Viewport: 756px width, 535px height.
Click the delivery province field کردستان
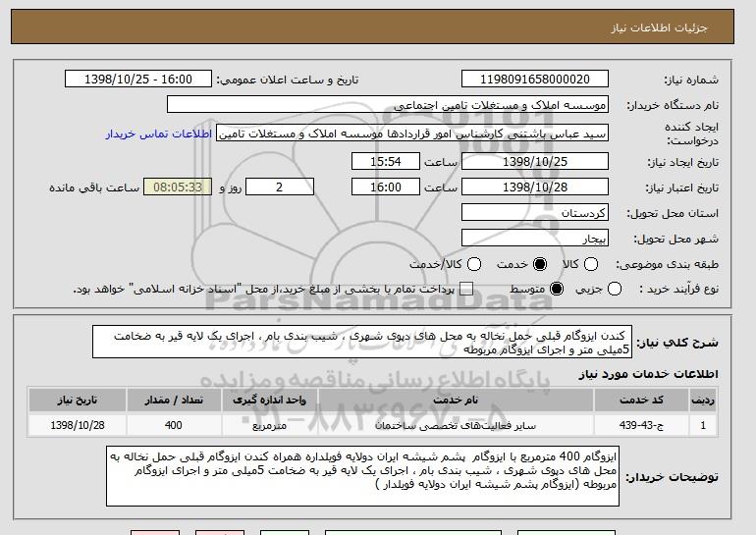(535, 213)
